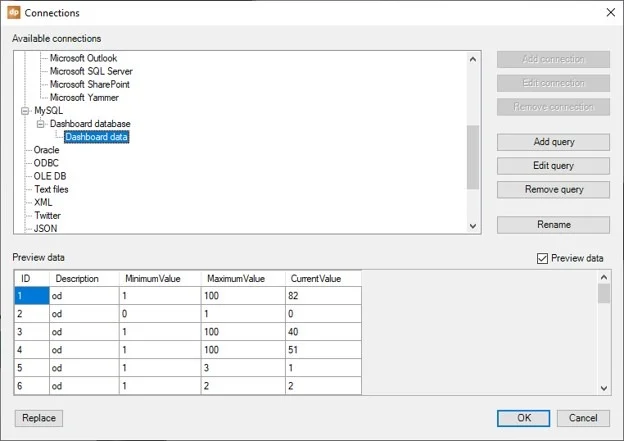This screenshot has height=441, width=624.
Task: Select the MySQL tree item
Action: [x=48, y=111]
